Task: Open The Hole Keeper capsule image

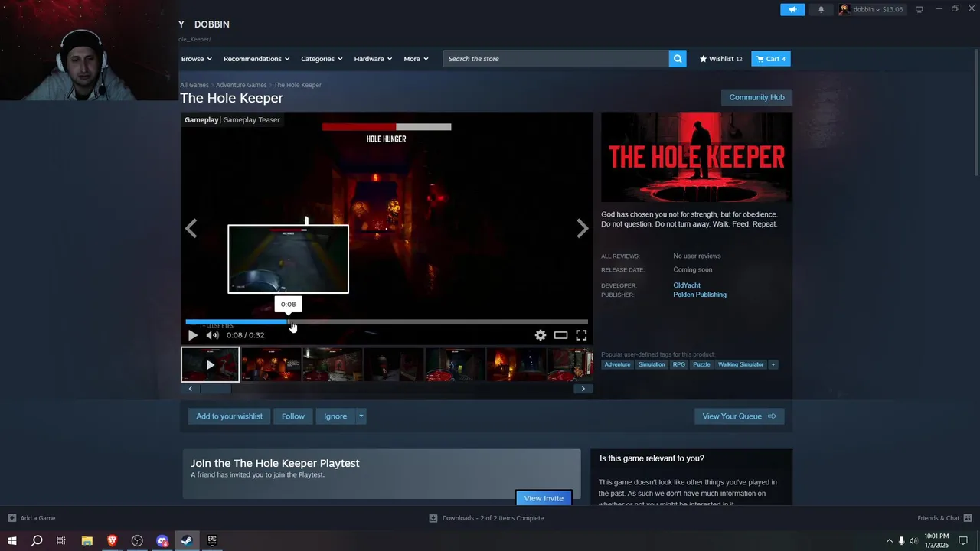Action: (697, 158)
